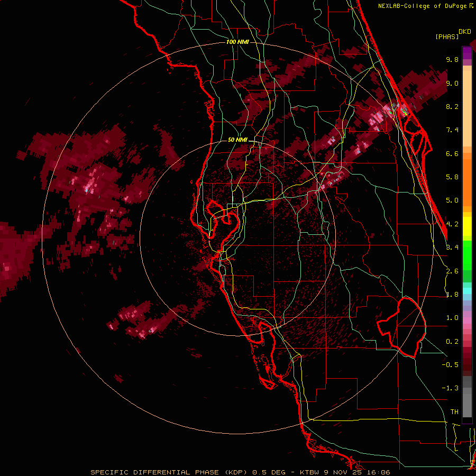Click the 9 NOV 25 16:06 timestamp
Viewport: 476px width, 476px height.
tap(358, 472)
